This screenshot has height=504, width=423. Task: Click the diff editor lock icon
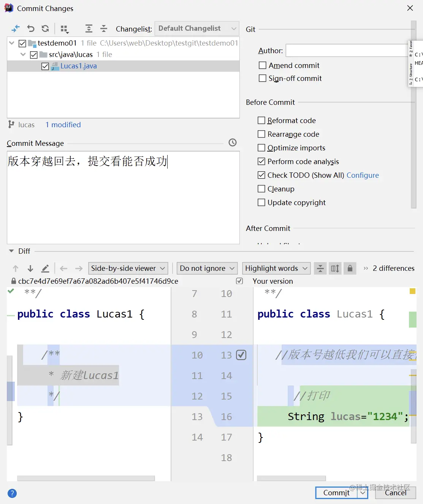(350, 269)
